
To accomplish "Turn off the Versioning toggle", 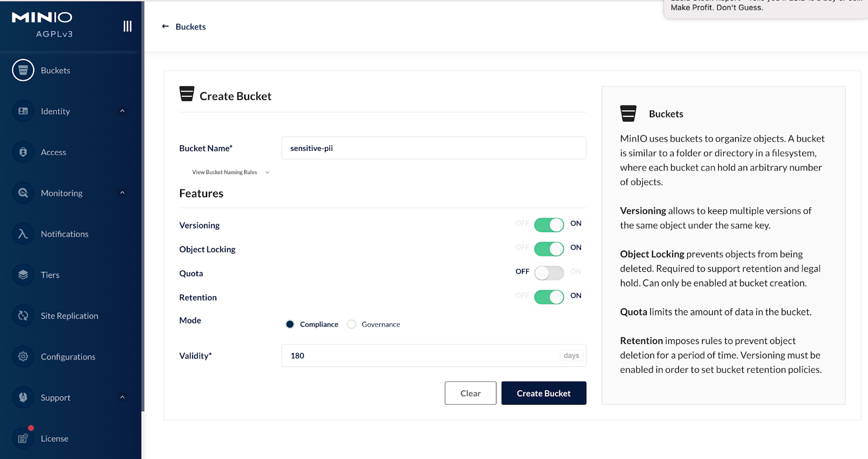I will [548, 225].
